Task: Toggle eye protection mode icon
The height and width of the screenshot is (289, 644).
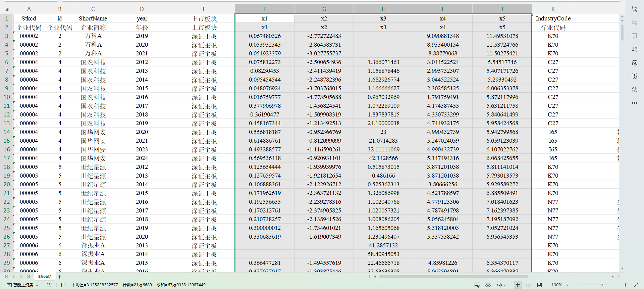Action: pyautogui.click(x=488, y=285)
